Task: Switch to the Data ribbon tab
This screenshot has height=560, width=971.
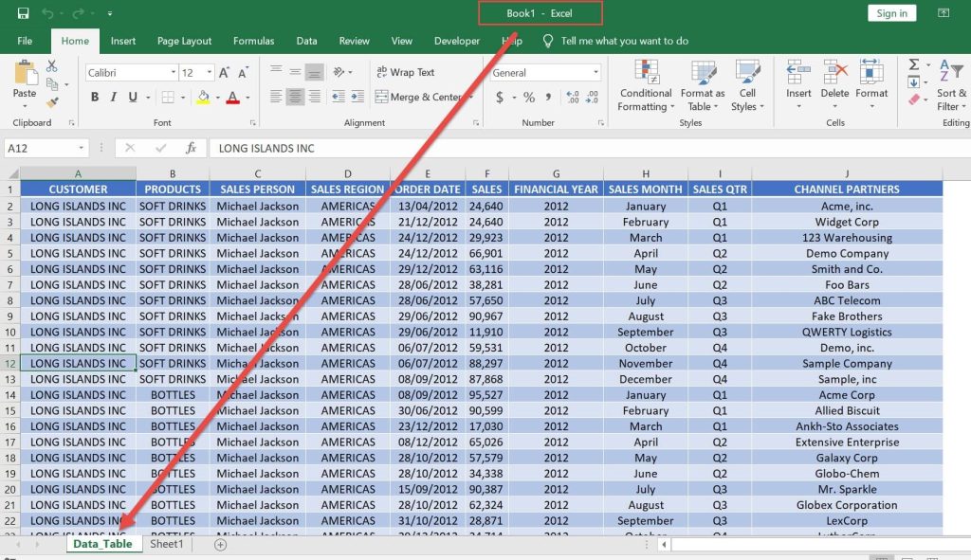Action: pyautogui.click(x=306, y=41)
